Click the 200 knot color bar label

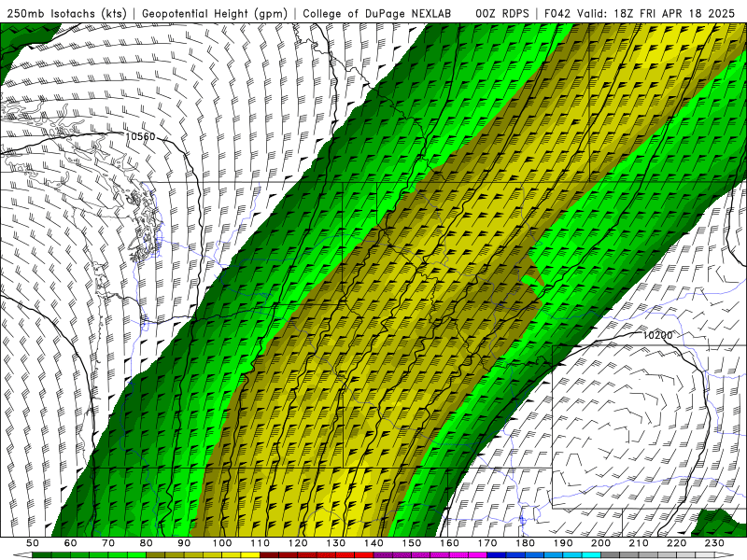(x=600, y=543)
